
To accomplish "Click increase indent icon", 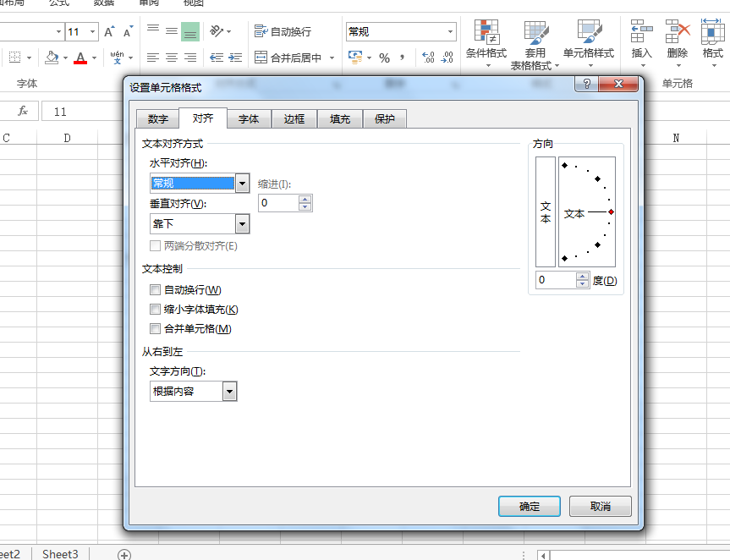I will pyautogui.click(x=234, y=58).
